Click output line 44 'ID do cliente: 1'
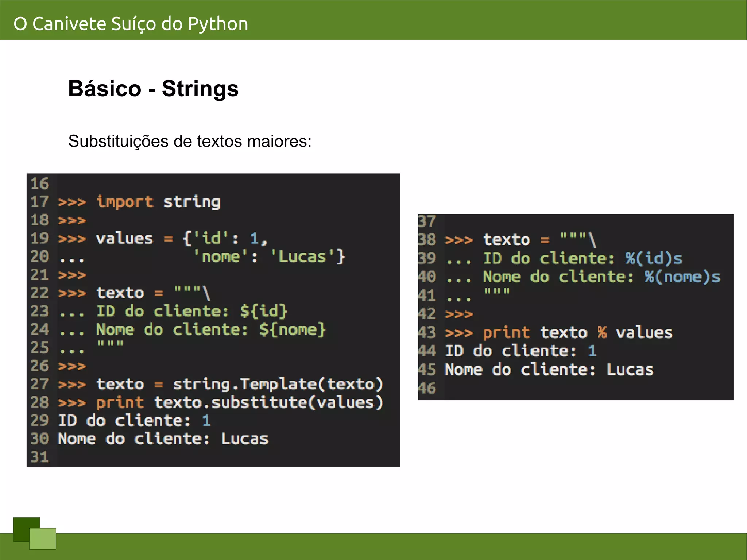 pyautogui.click(x=521, y=351)
